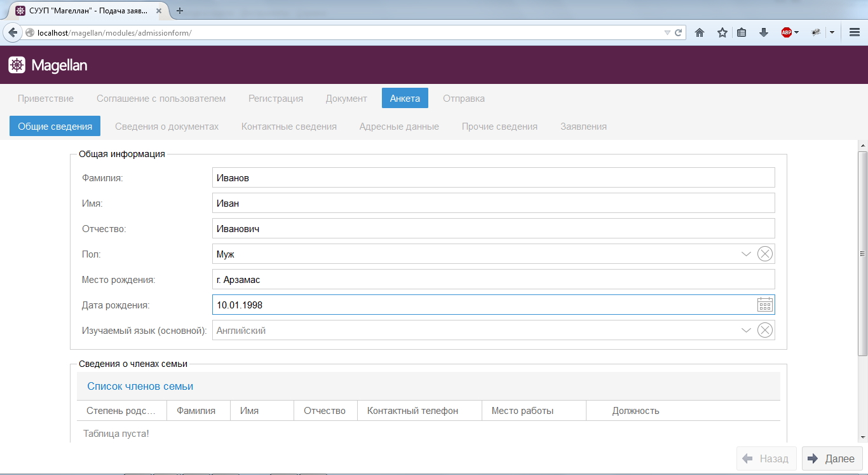Expand Изучаемый язык dropdown chevron
868x475 pixels.
coord(746,331)
